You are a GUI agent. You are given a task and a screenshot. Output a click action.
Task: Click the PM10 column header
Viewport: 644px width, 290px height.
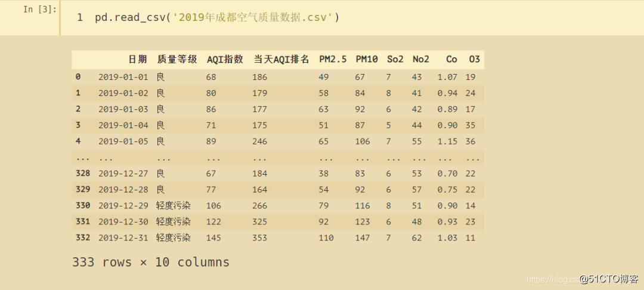(366, 59)
